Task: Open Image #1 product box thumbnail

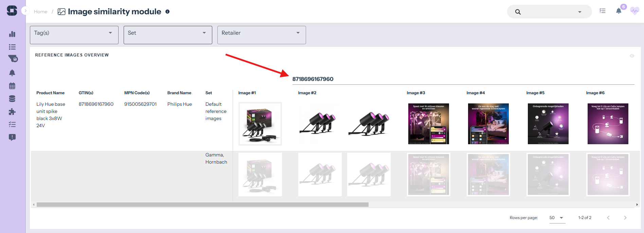Action: pyautogui.click(x=260, y=124)
